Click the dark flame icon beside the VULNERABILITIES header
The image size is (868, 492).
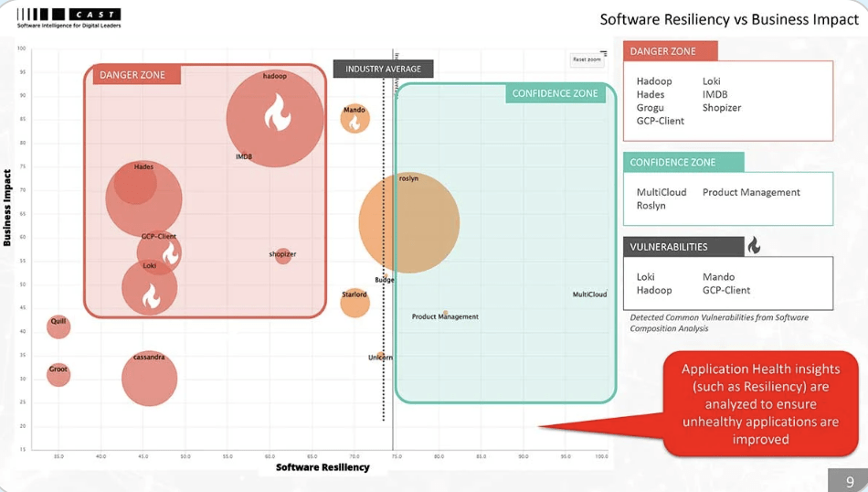pos(754,245)
